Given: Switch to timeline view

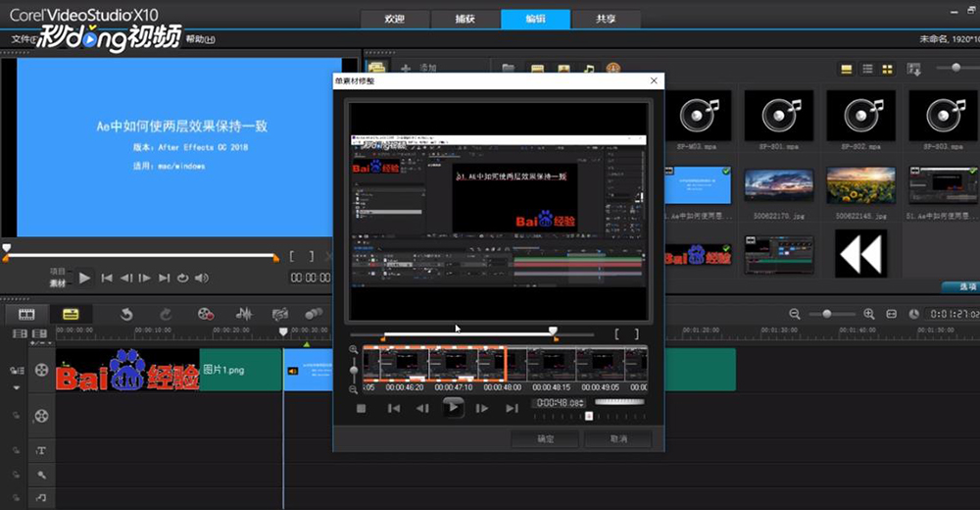Looking at the screenshot, I should [71, 314].
